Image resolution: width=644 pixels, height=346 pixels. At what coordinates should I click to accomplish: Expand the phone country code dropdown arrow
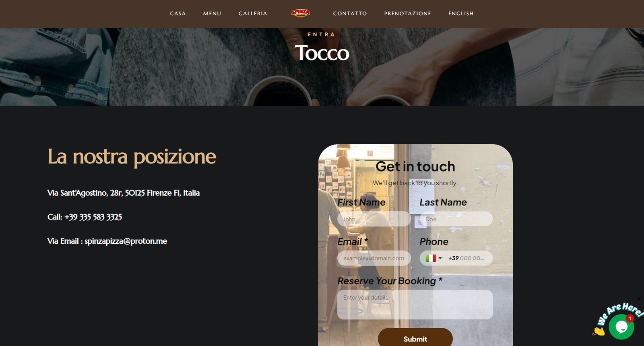coord(440,258)
